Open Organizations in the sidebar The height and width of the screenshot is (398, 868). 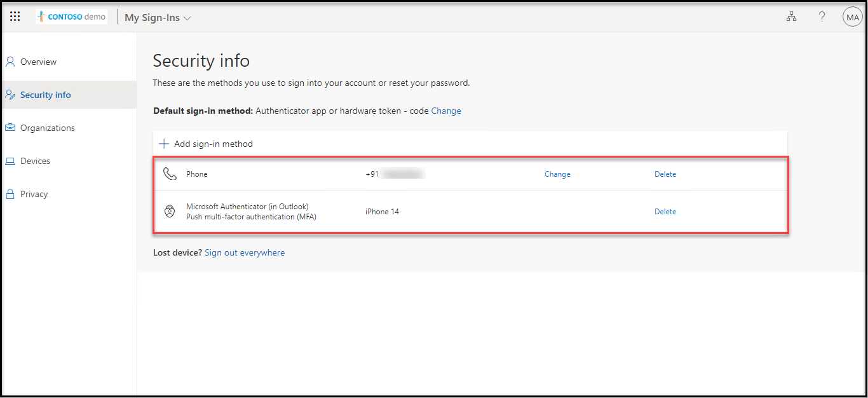click(x=47, y=128)
